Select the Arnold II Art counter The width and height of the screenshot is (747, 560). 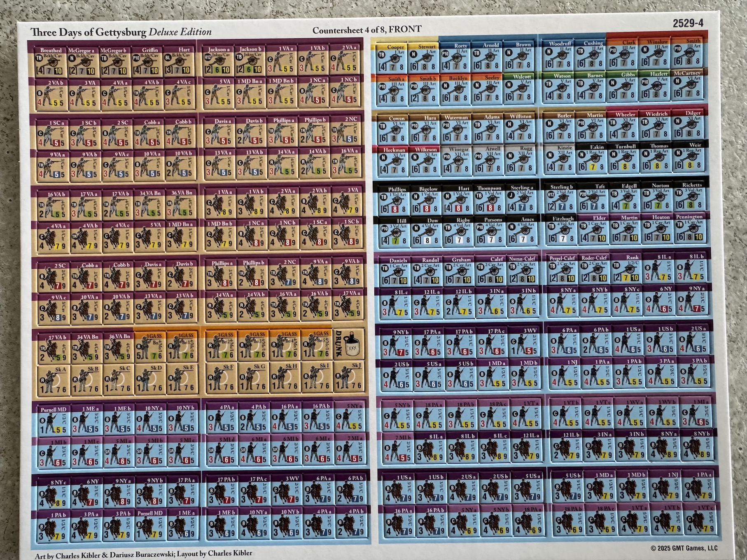487,57
